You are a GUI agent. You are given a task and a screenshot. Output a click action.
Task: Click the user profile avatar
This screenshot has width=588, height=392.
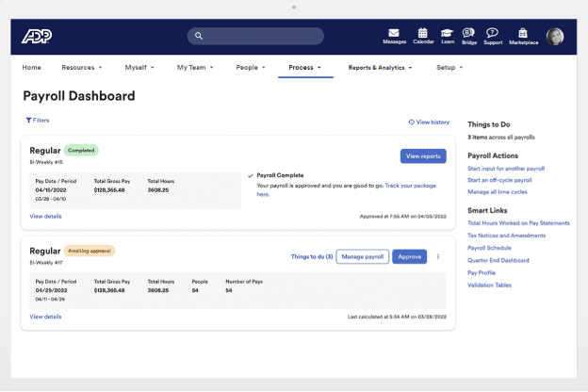click(555, 36)
